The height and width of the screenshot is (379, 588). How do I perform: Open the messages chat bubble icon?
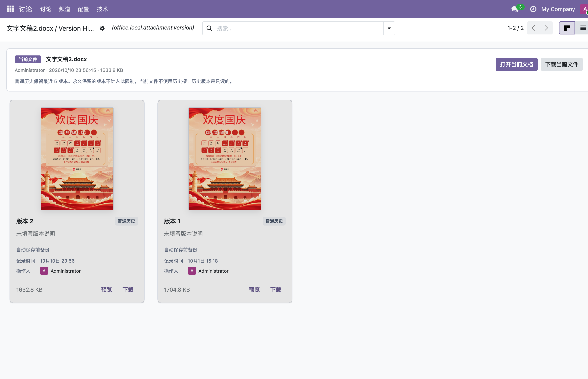[x=515, y=9]
